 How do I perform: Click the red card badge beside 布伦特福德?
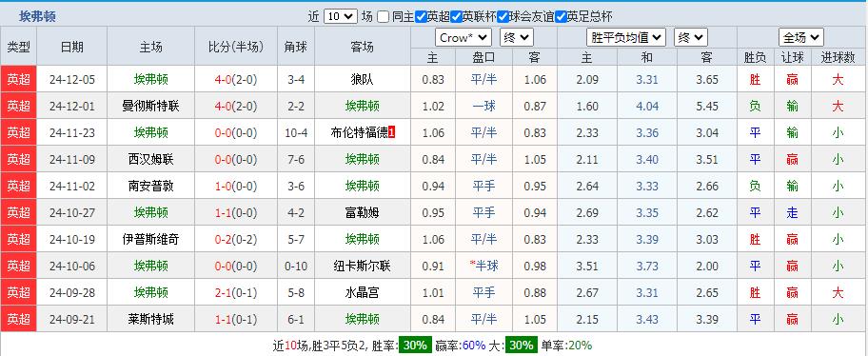[x=391, y=133]
